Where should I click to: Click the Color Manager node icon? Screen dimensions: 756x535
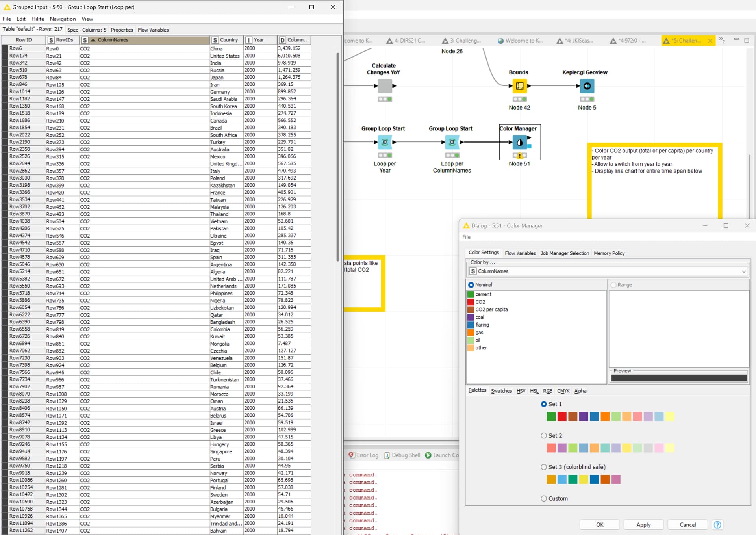519,142
